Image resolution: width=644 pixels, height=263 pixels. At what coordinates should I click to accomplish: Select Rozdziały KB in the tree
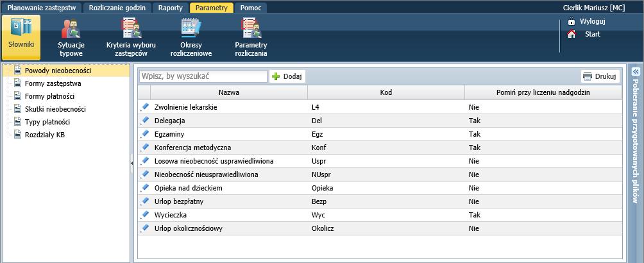[45, 135]
